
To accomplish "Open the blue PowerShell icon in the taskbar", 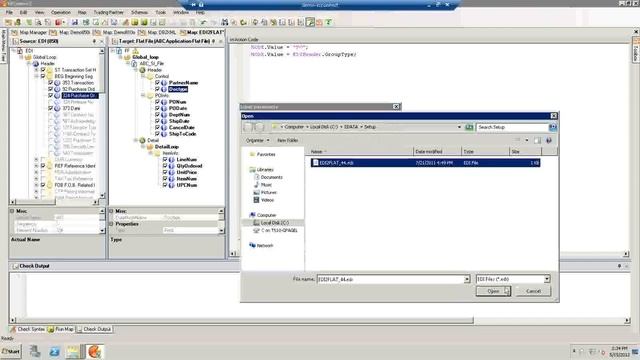I will (x=54, y=351).
